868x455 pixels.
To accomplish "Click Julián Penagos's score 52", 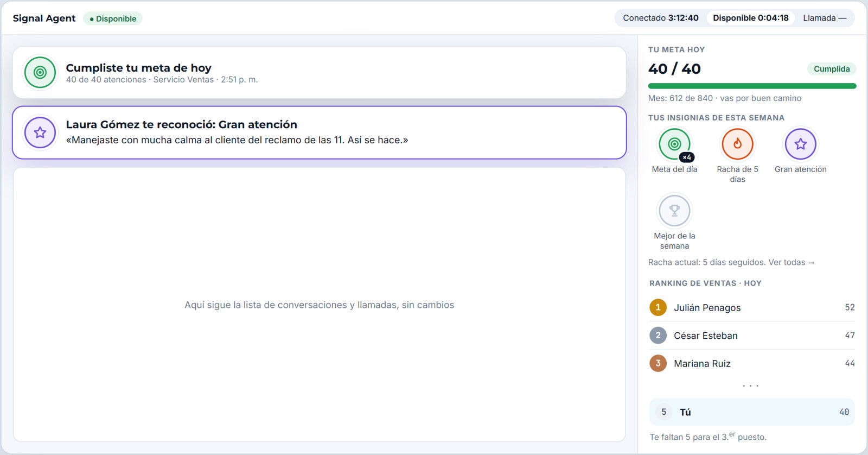I will (850, 307).
